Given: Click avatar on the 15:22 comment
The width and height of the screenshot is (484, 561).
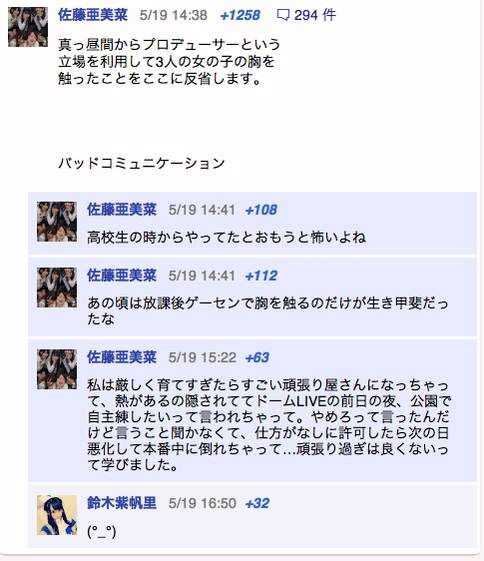Looking at the screenshot, I should (x=57, y=369).
